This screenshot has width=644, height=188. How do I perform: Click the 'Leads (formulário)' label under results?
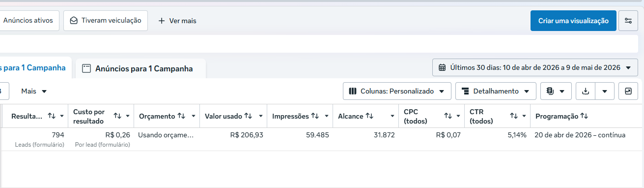(x=40, y=145)
